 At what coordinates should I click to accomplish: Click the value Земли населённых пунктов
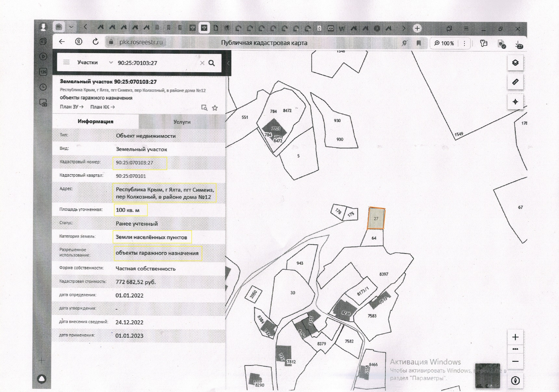(x=152, y=237)
